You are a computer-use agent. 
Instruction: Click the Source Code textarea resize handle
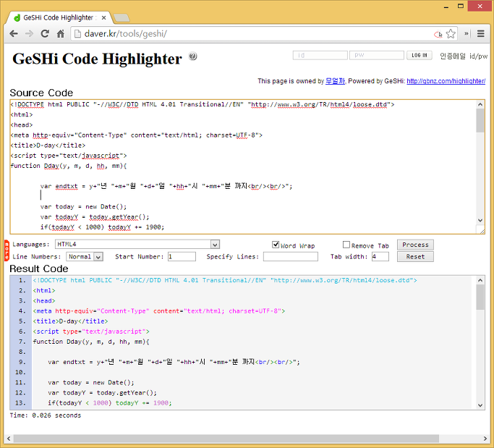[x=482, y=231]
